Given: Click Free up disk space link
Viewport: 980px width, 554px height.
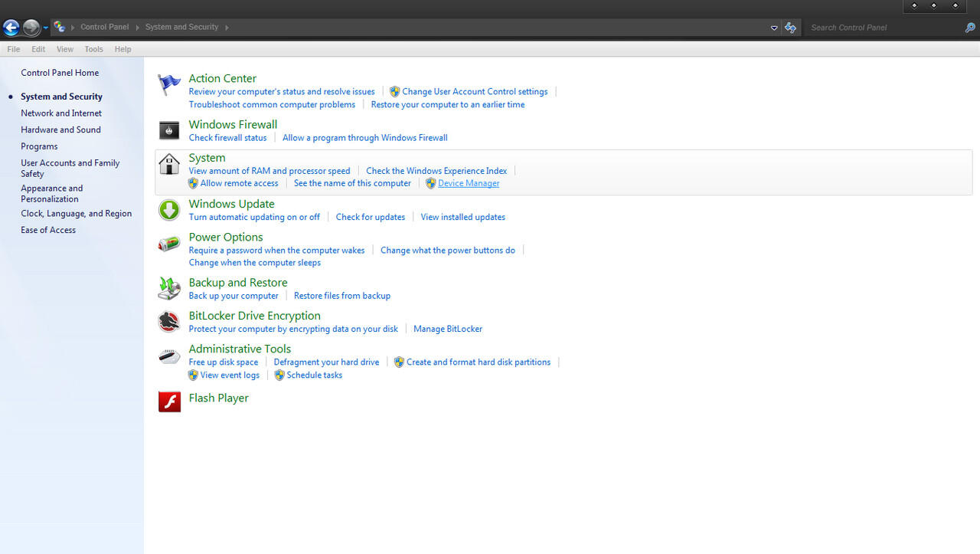Looking at the screenshot, I should point(224,362).
